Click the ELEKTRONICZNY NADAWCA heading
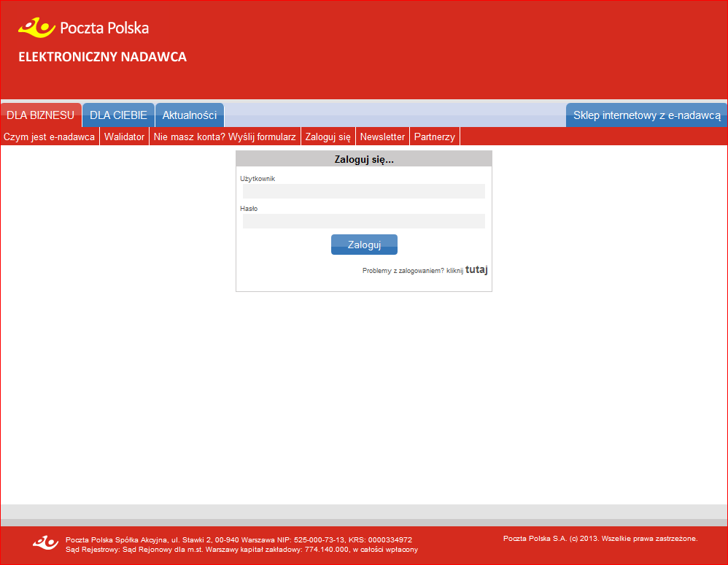Image resolution: width=728 pixels, height=565 pixels. (x=103, y=57)
